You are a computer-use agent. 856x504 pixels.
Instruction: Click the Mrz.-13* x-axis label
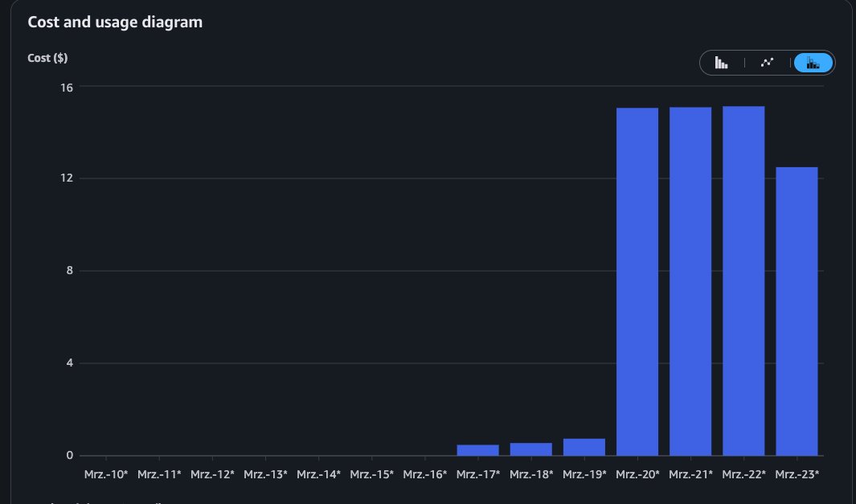tap(265, 475)
